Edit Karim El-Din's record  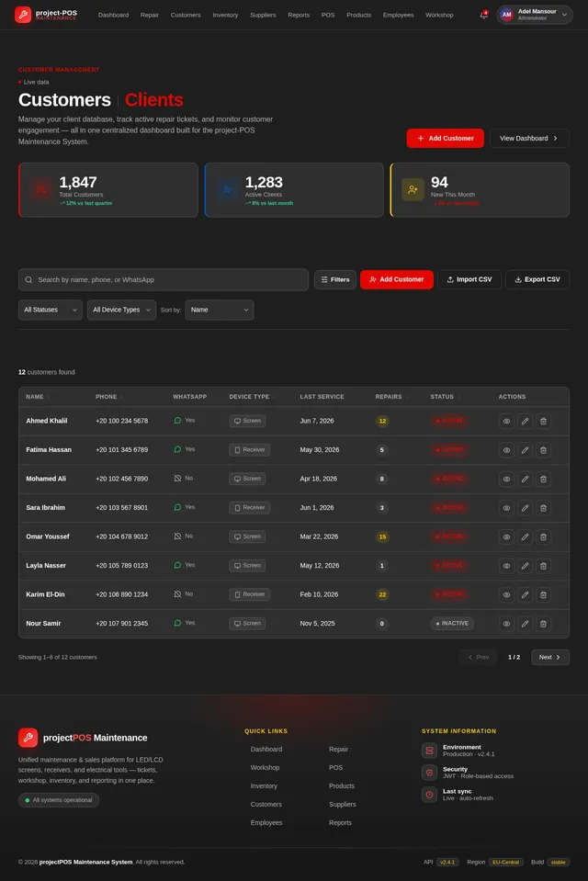(x=525, y=595)
